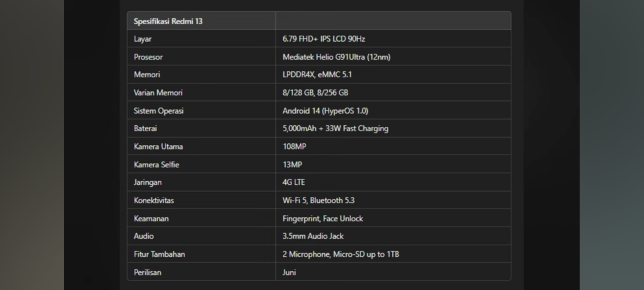Select the "5,000mAh + 33W Fast Charging" cell
The height and width of the screenshot is (290, 644).
tap(335, 129)
